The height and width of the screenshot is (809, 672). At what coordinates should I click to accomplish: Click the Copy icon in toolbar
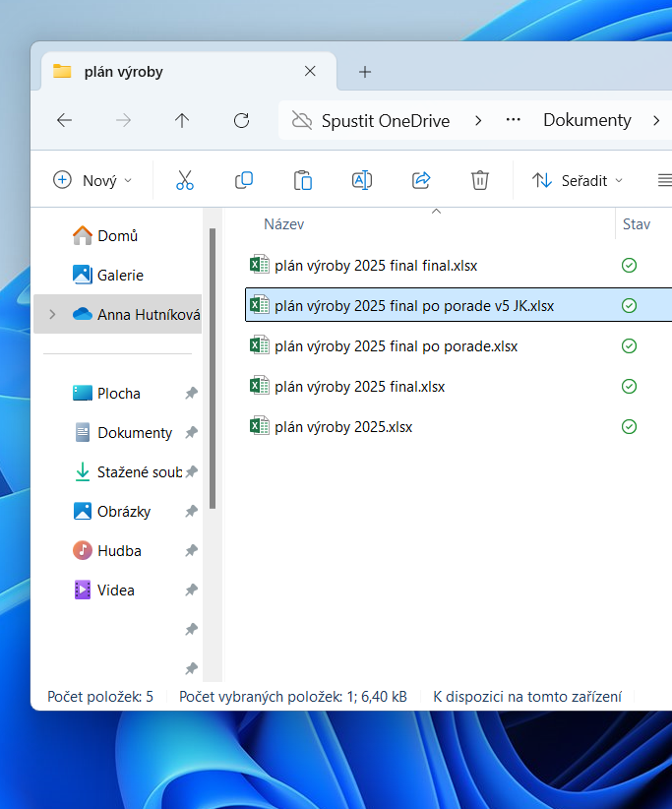pyautogui.click(x=244, y=180)
